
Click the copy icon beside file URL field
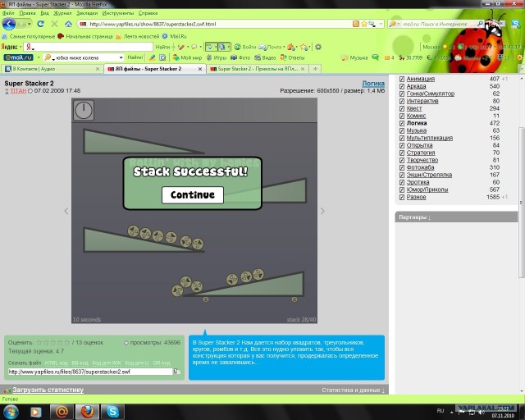(177, 372)
